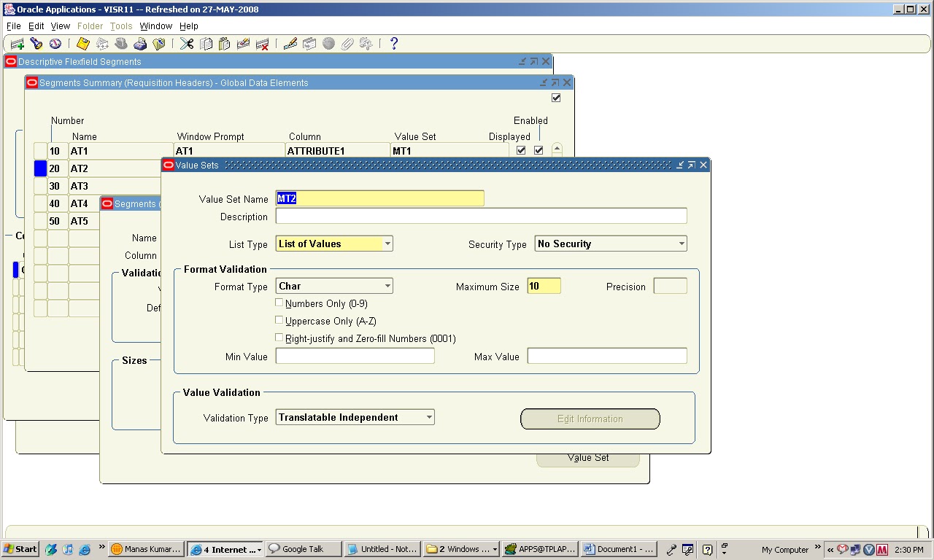Open the Edit menu

pos(36,26)
